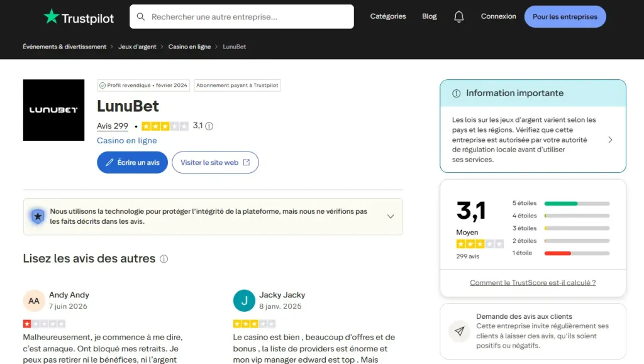This screenshot has width=644, height=364.
Task: Go to Casino en ligne breadcrumb
Action: point(189,47)
